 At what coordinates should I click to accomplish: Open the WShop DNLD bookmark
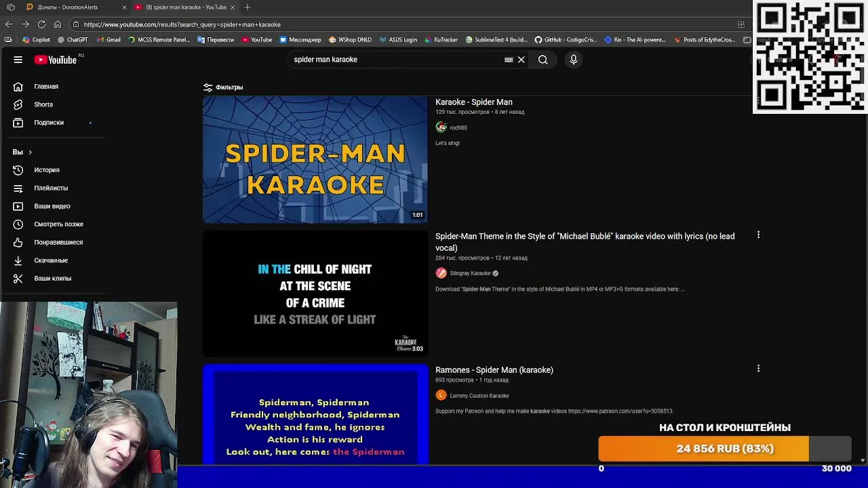point(350,40)
